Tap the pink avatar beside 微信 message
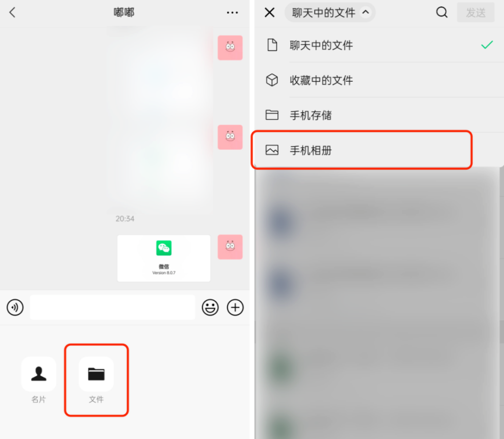504x439 pixels. point(230,247)
